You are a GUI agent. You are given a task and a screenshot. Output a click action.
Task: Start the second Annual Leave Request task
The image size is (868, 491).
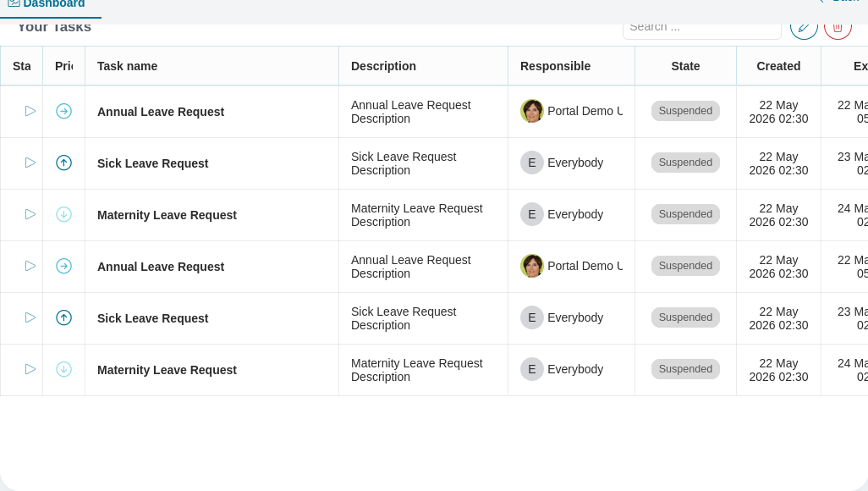click(x=30, y=266)
